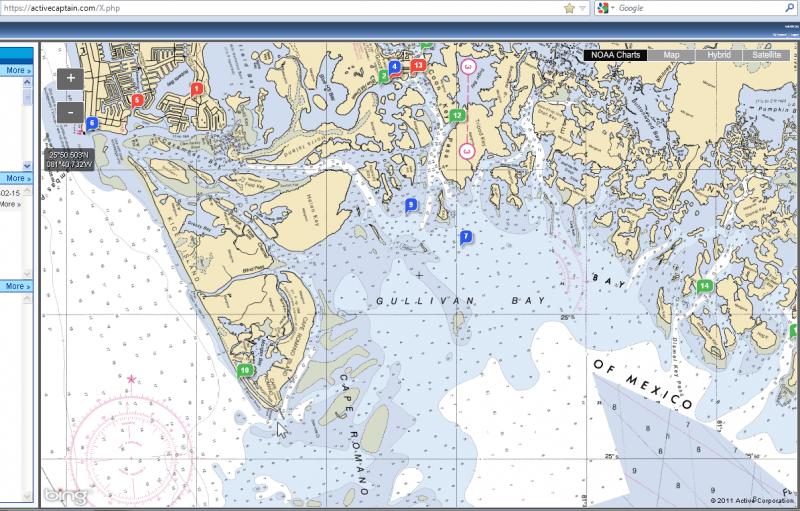Select green marker number 12
The width and height of the screenshot is (800, 511).
coord(457,116)
